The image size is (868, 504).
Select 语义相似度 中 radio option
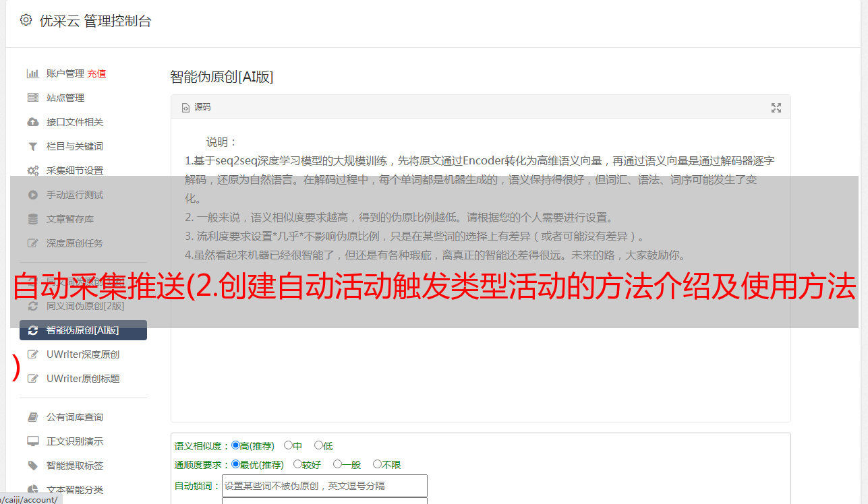pyautogui.click(x=288, y=445)
